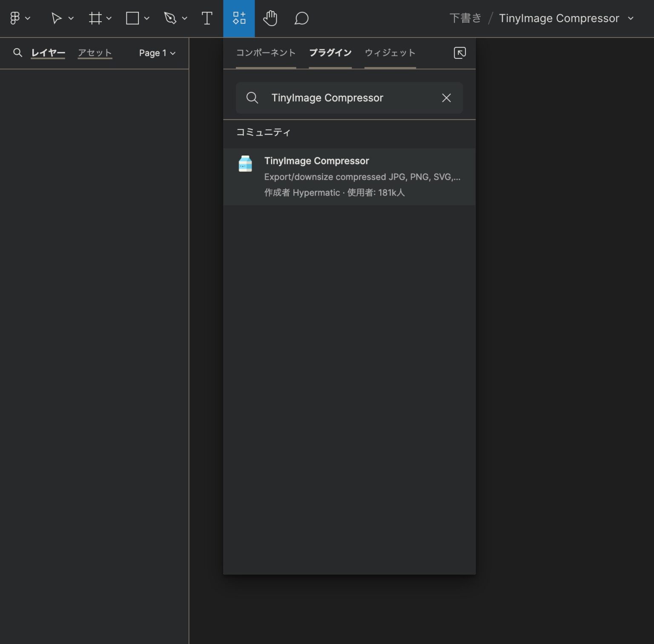Open the comment tool
Screen dimensions: 654x644
tap(301, 18)
